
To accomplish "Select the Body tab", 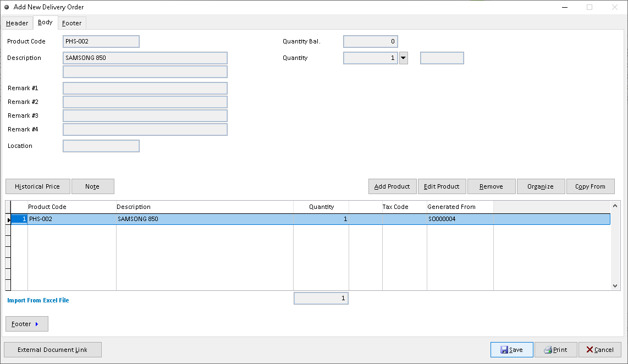I will tap(45, 23).
